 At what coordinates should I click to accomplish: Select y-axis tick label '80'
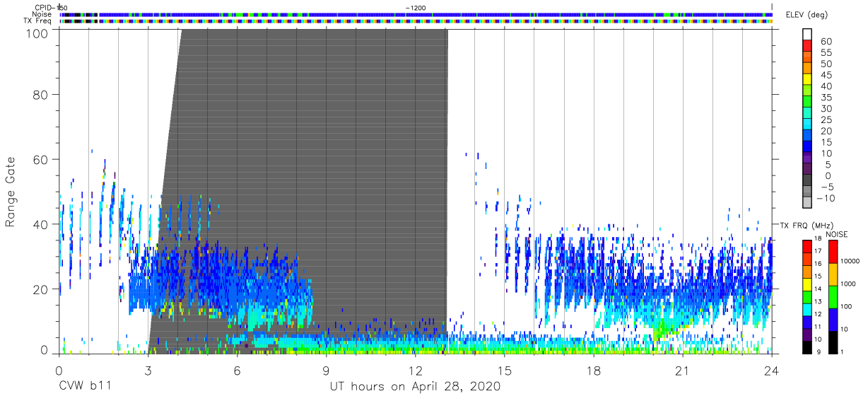[42, 94]
